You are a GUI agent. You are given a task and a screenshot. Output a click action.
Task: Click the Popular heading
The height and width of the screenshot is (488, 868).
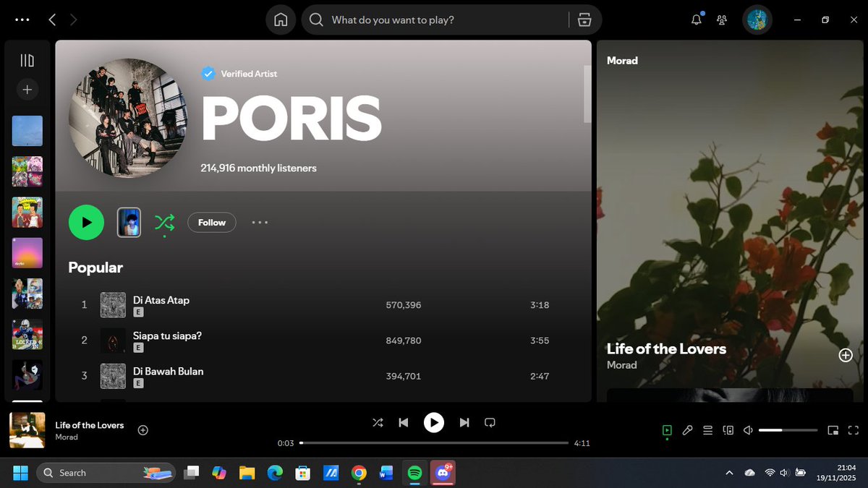point(95,267)
